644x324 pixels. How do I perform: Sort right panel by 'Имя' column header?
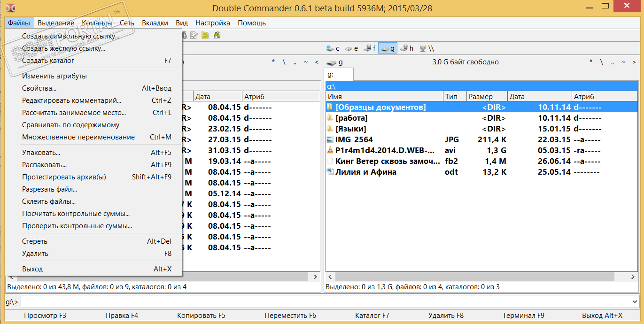pos(384,97)
